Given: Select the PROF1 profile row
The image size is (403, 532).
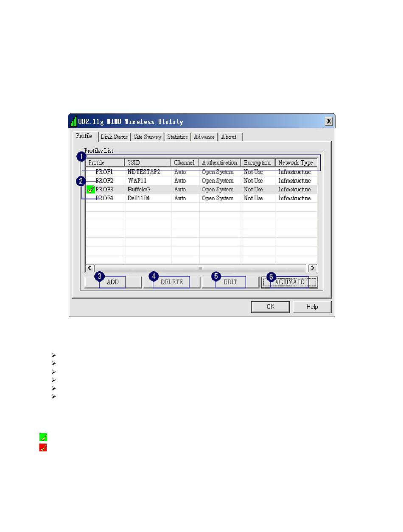Looking at the screenshot, I should 201,172.
